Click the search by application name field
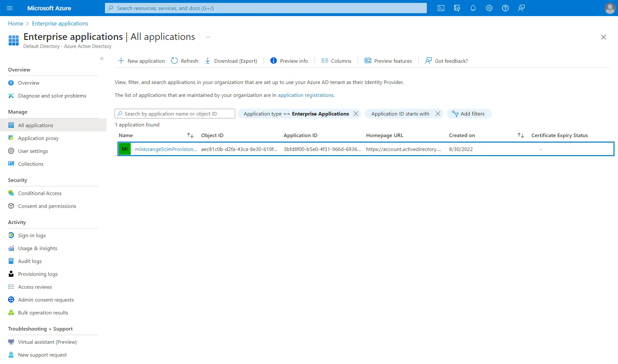Screen dimensions: 618x364 175,114
